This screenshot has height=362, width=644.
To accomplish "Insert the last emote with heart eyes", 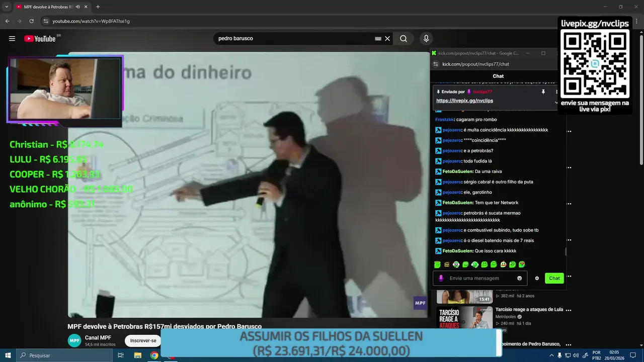I will click(522, 264).
